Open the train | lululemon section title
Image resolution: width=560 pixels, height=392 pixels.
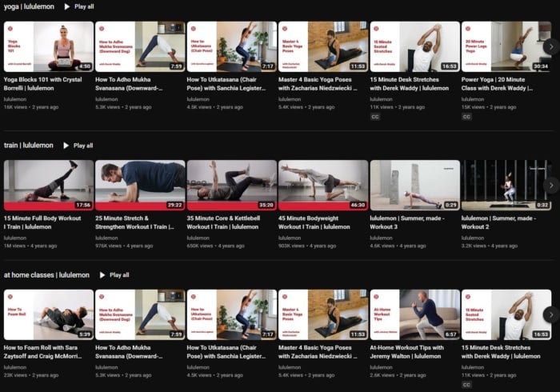(x=29, y=146)
